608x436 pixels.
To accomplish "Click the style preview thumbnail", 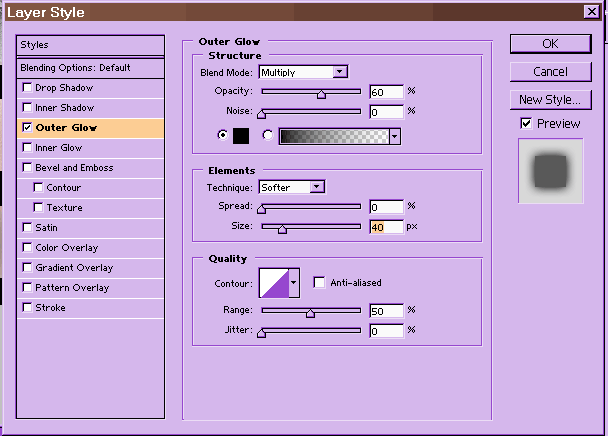I will 550,171.
